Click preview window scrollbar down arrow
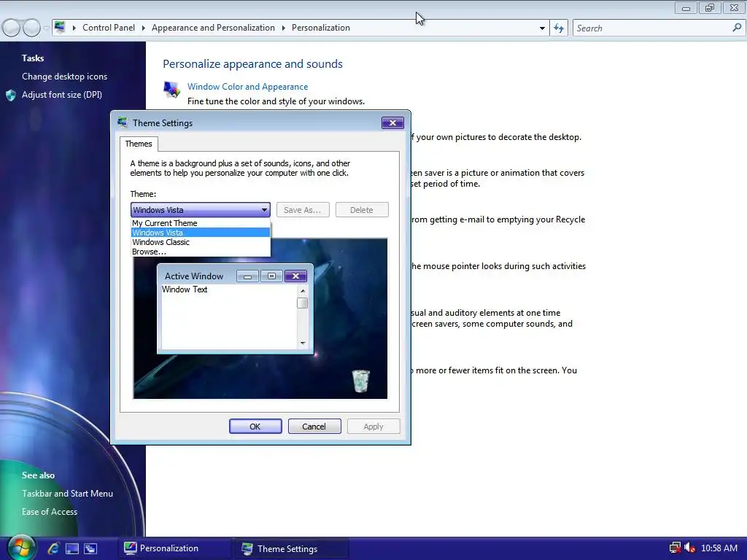Image resolution: width=747 pixels, height=560 pixels. click(x=303, y=343)
